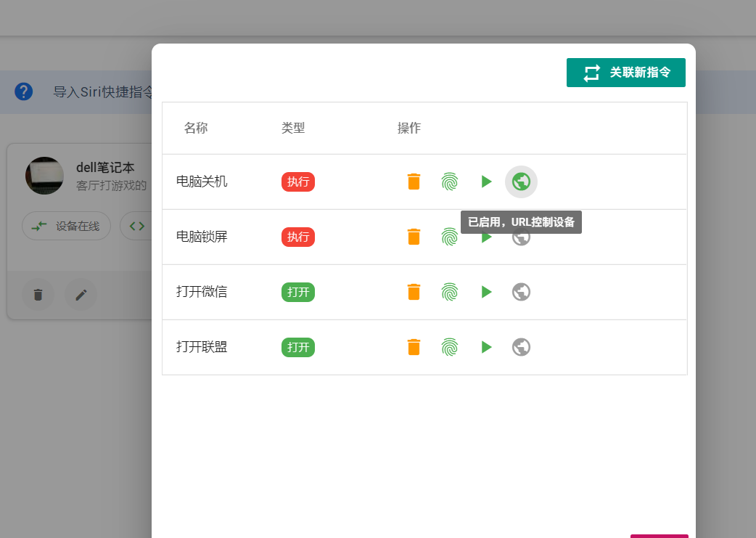Toggle URL control for 打开微信
This screenshot has width=756, height=538.
pyautogui.click(x=521, y=292)
